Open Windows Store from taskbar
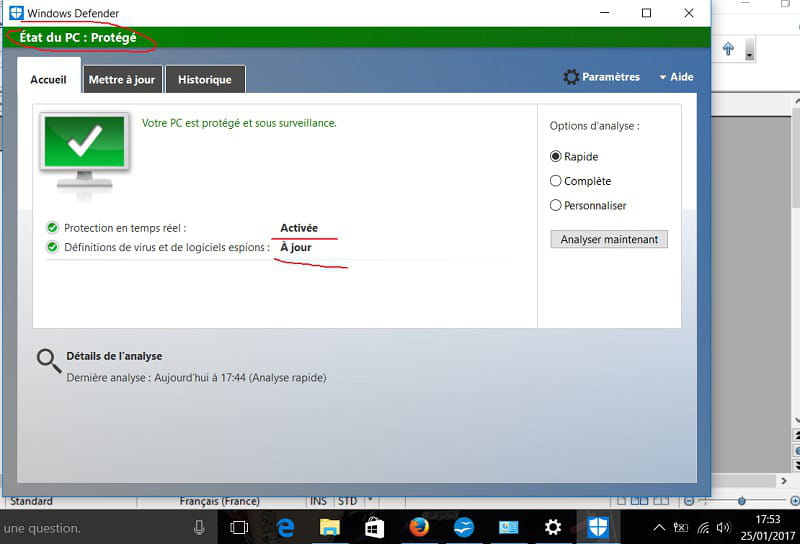 click(x=374, y=528)
